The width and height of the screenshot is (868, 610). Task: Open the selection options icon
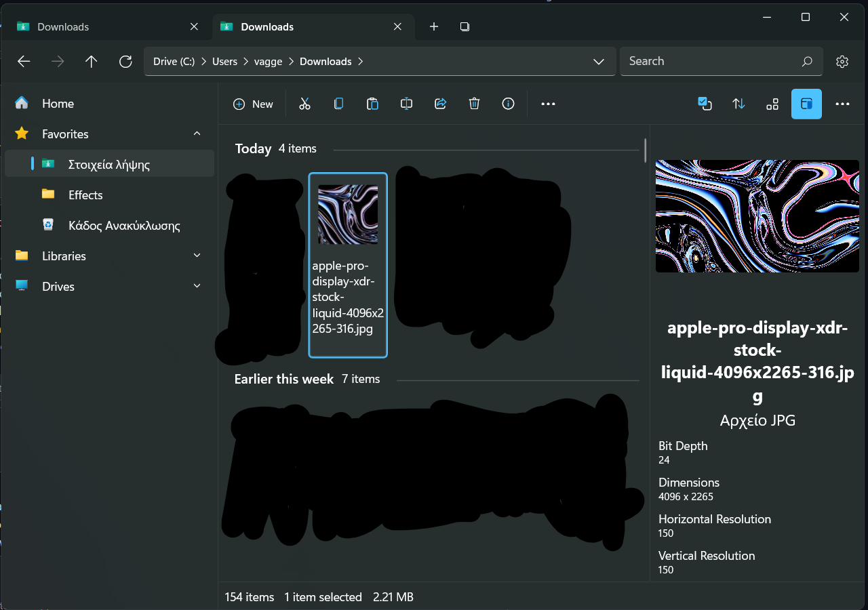[705, 104]
